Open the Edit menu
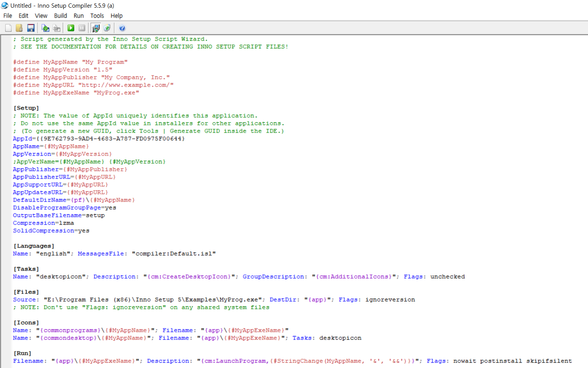Viewport: 588px width, 368px height. click(x=23, y=16)
